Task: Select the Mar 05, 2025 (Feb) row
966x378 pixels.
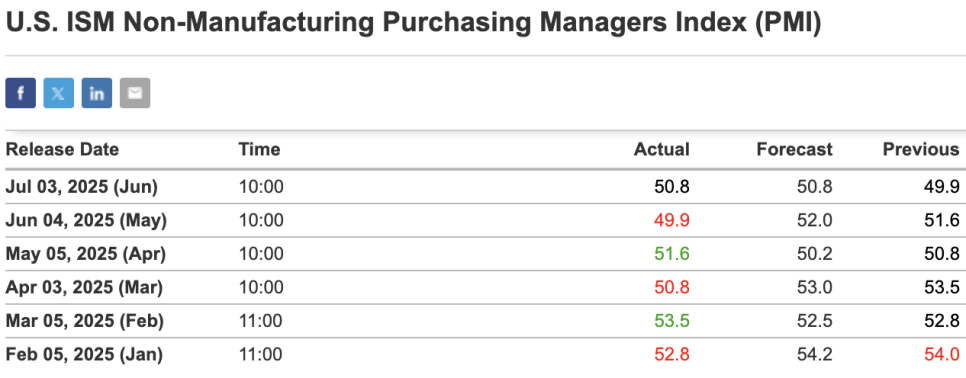Action: click(x=483, y=321)
